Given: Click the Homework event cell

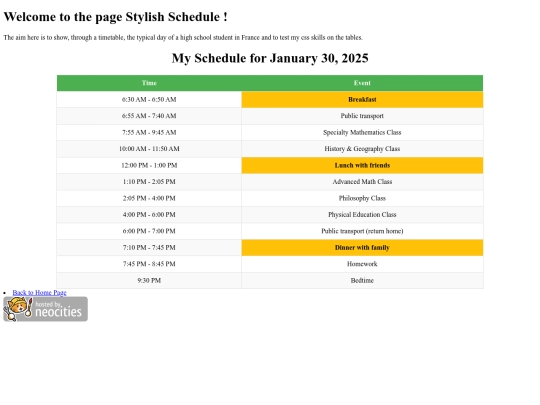Looking at the screenshot, I should [362, 264].
